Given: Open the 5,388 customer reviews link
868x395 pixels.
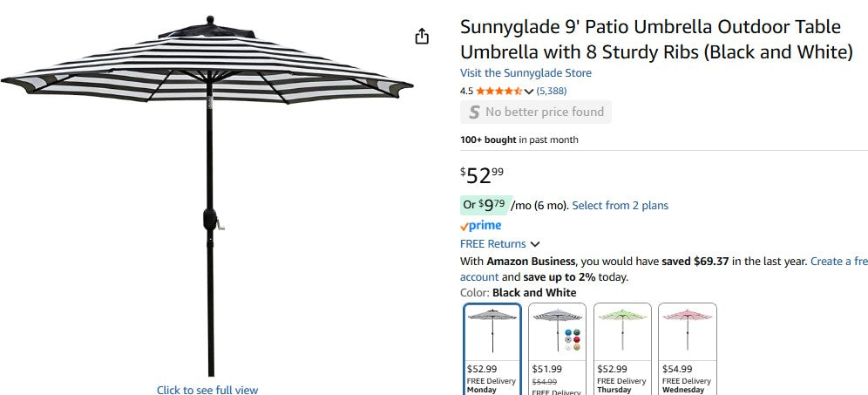Looking at the screenshot, I should tap(552, 91).
